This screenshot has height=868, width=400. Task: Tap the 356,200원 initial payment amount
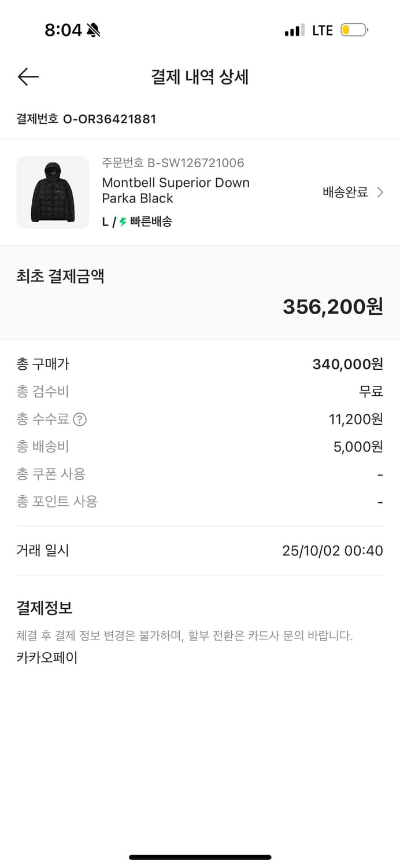332,307
